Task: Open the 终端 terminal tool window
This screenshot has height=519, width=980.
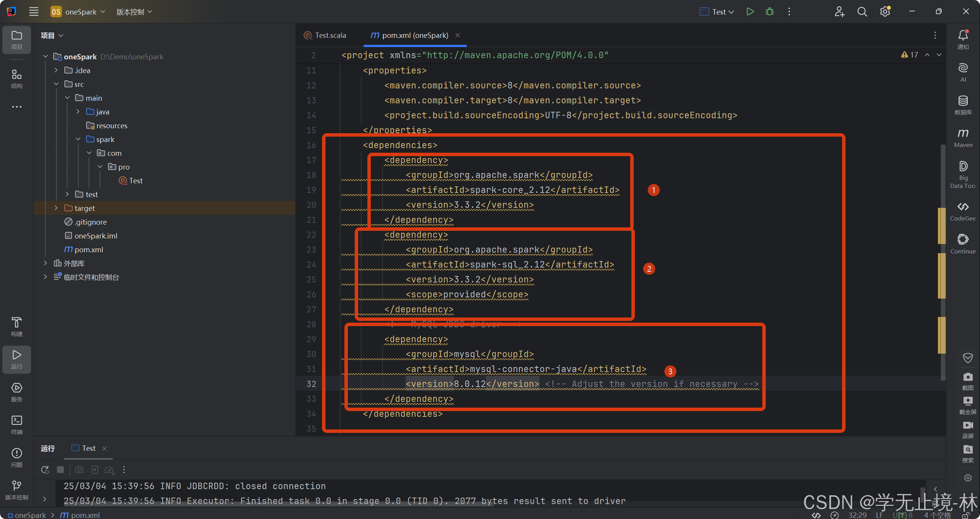Action: [16, 424]
